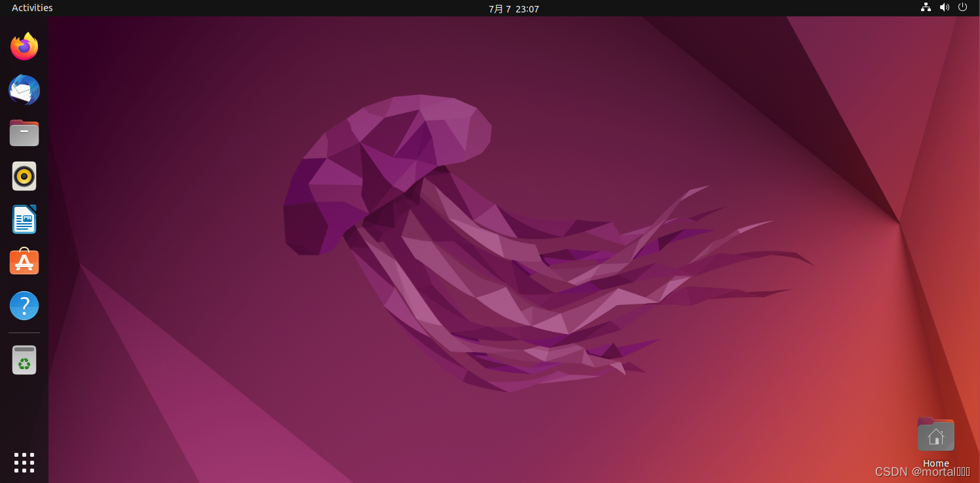Viewport: 980px width, 483px height.
Task: Open the power menu icon
Action: coord(962,7)
